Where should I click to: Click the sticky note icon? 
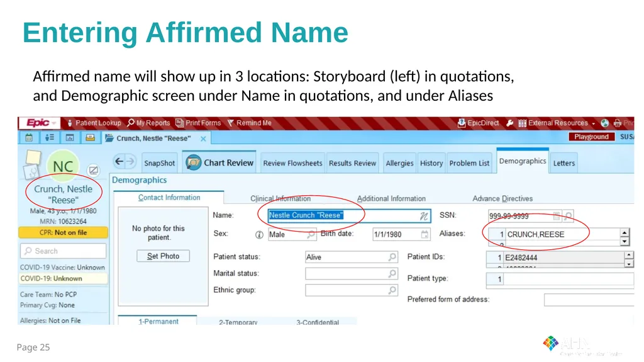pos(33,157)
